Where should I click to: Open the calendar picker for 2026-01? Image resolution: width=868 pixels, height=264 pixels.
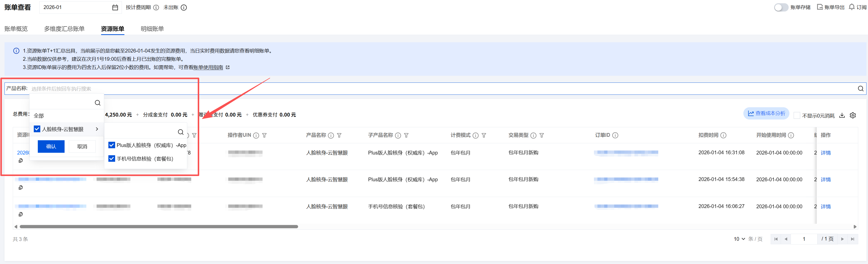115,7
